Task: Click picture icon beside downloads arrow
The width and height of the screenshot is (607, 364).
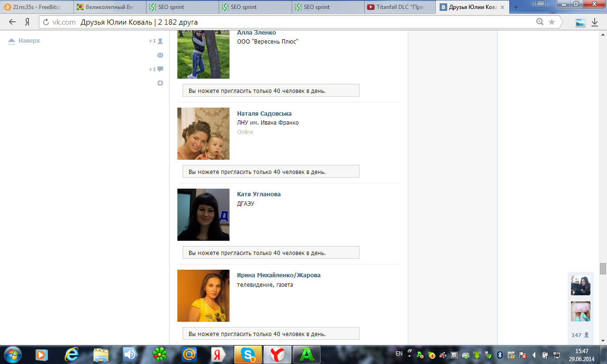Action: pos(580,22)
